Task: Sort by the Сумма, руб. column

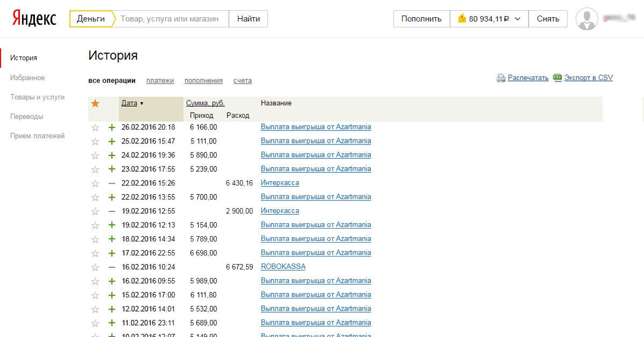Action: [x=205, y=103]
